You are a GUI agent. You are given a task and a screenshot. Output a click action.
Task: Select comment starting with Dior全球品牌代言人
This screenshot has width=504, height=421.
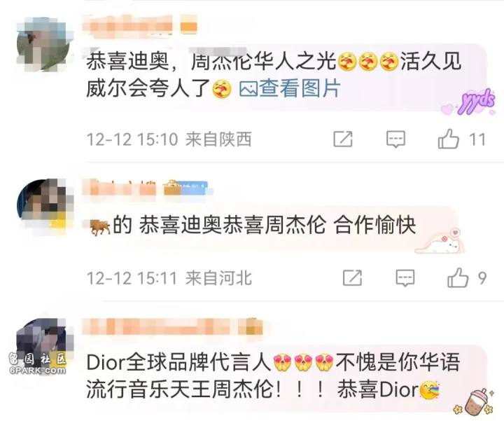[273, 376]
